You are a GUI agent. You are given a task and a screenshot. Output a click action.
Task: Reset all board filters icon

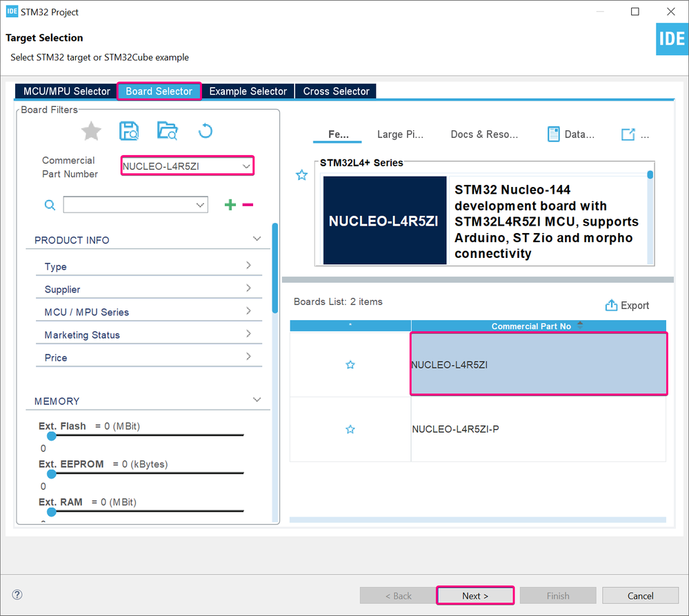[206, 131]
